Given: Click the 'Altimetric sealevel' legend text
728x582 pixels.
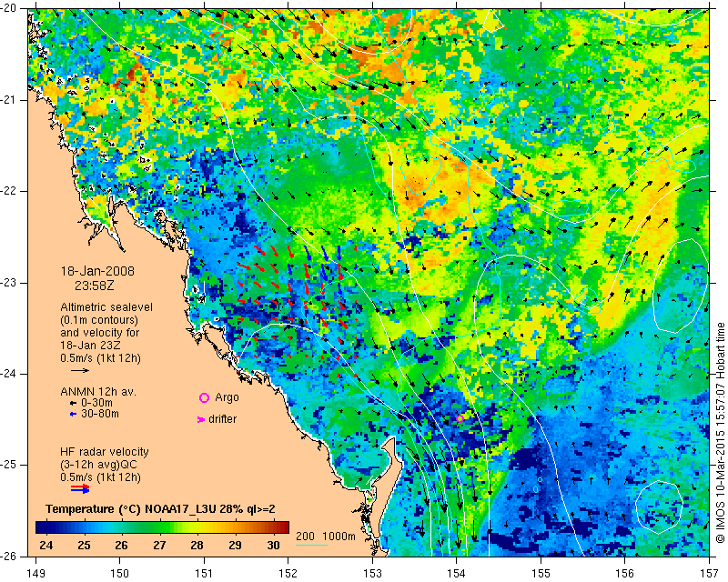Looking at the screenshot, I should [106, 307].
